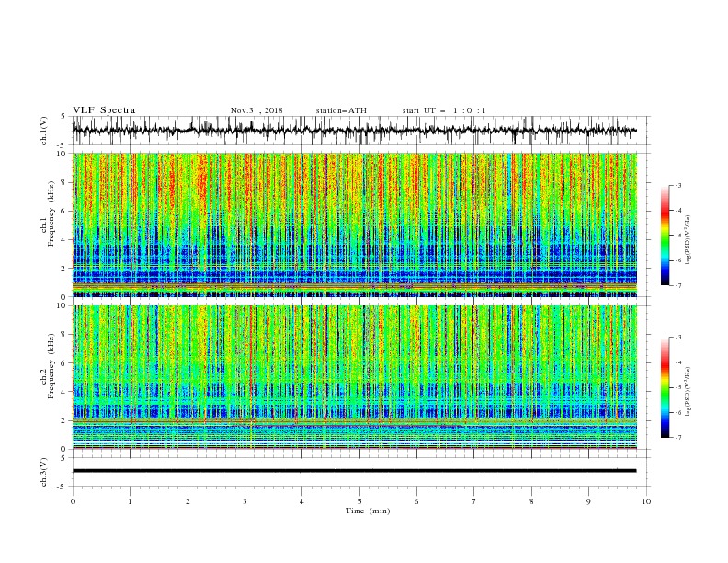Screen dimensions: 728x563
Task: Click the log(PSD) label beside the ch.2 color bar
Action: tap(688, 392)
